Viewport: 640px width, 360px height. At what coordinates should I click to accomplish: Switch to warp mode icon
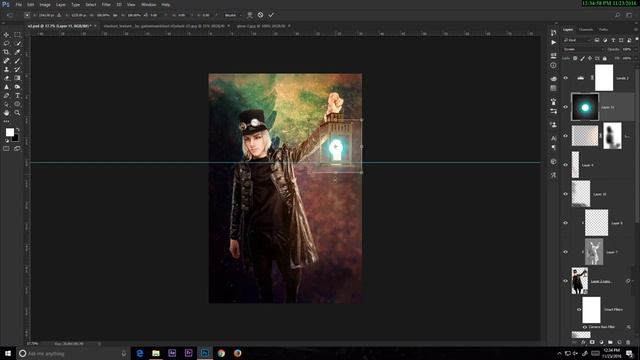pyautogui.click(x=250, y=15)
